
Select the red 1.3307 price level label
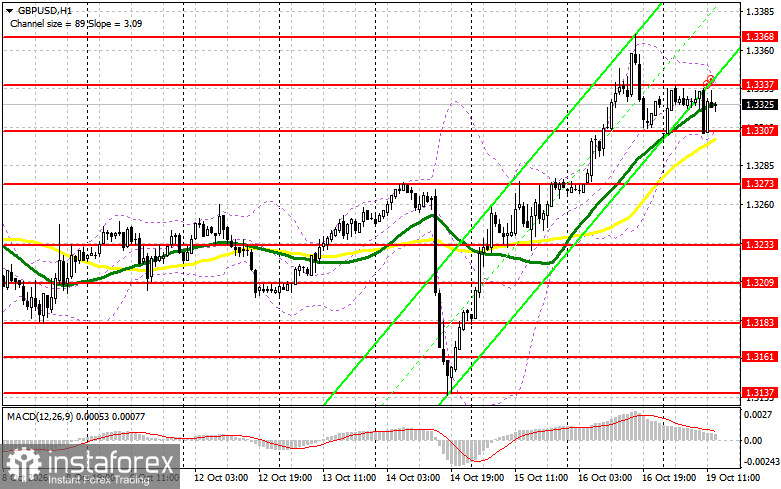[x=760, y=130]
